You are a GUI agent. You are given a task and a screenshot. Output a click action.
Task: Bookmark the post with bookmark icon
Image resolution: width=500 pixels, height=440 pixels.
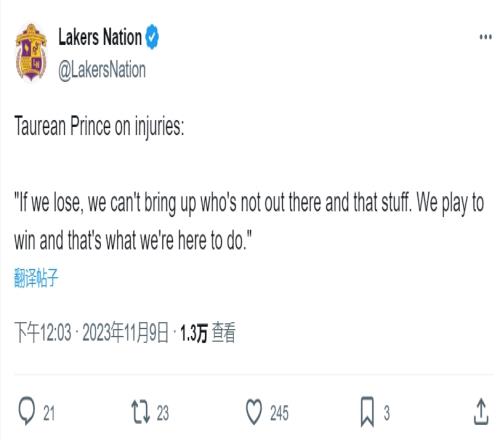click(x=367, y=412)
